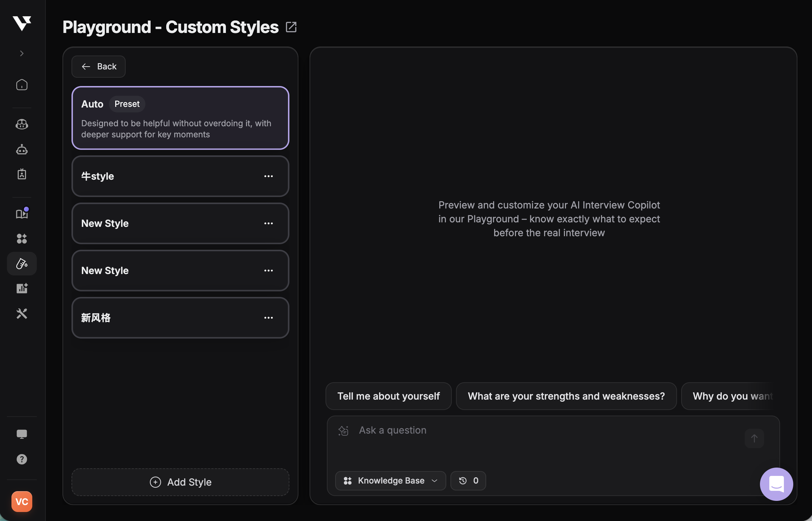Open the help question mark icon
This screenshot has width=812, height=521.
22,459
